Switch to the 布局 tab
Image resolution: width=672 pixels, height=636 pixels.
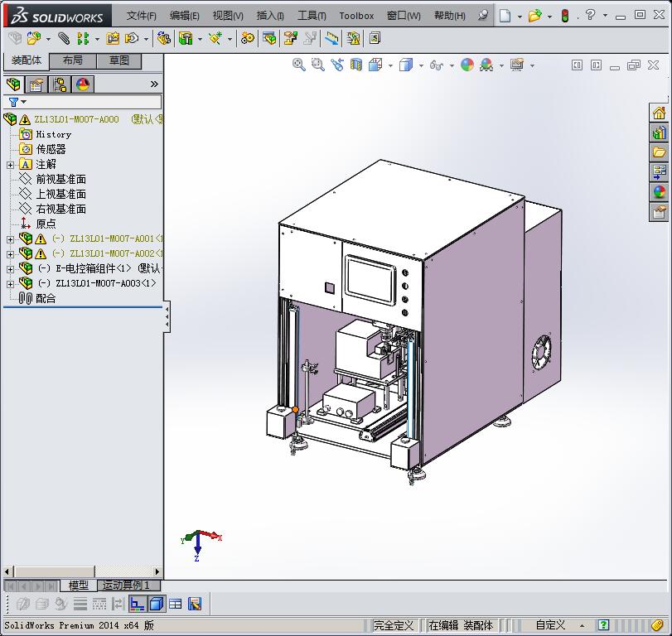73,60
